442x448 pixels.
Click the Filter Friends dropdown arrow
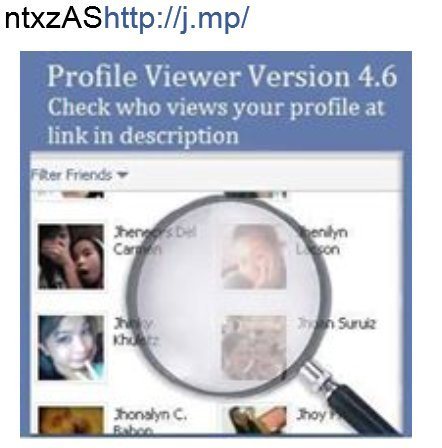click(122, 175)
